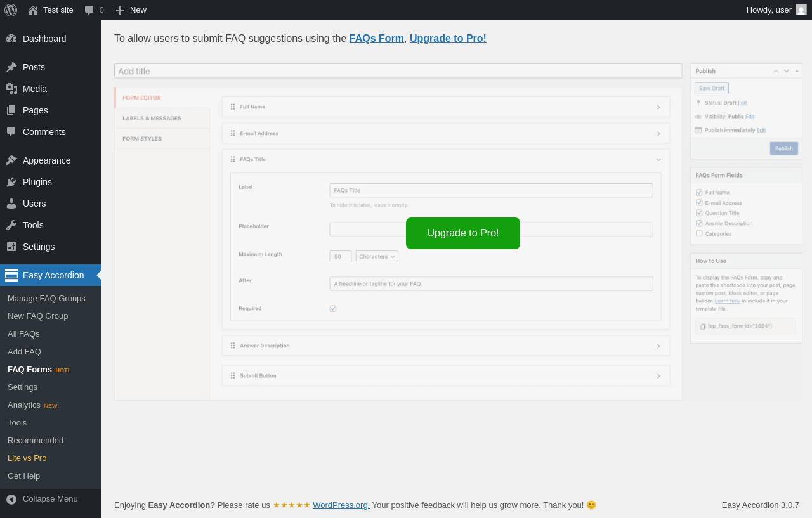Follow the FAQs Form link
Screen dimensions: 812x518
tap(377, 39)
